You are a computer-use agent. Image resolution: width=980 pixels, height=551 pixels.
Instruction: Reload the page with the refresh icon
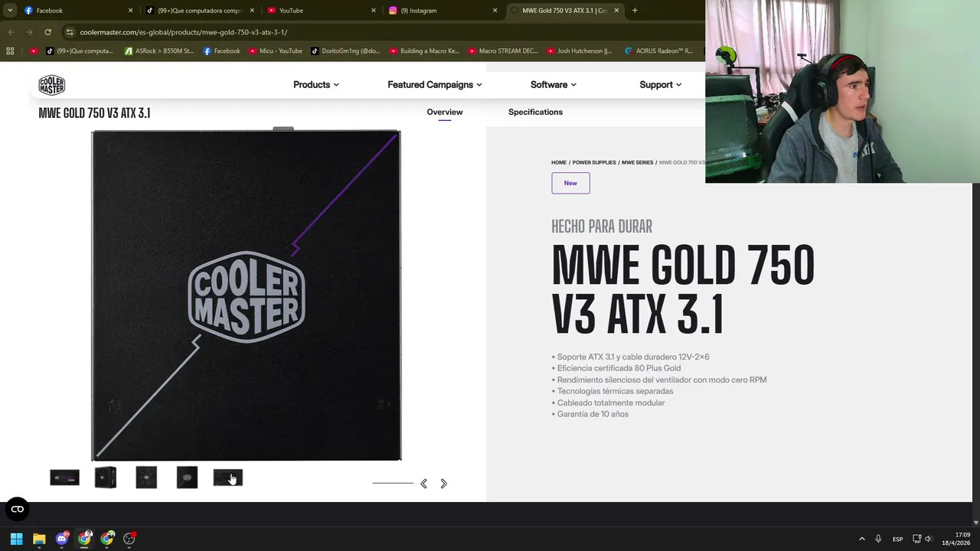[x=47, y=32]
